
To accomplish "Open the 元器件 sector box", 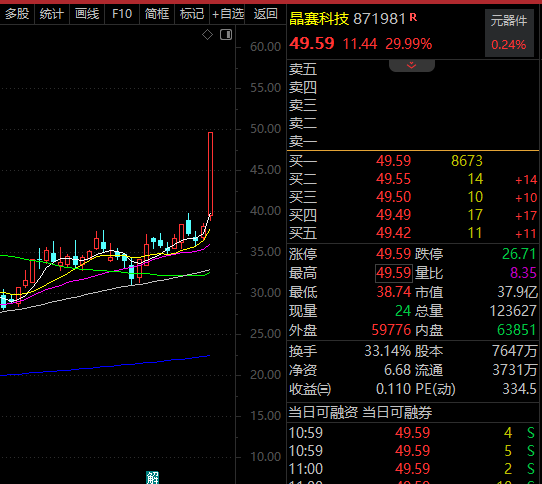I will 509,33.
